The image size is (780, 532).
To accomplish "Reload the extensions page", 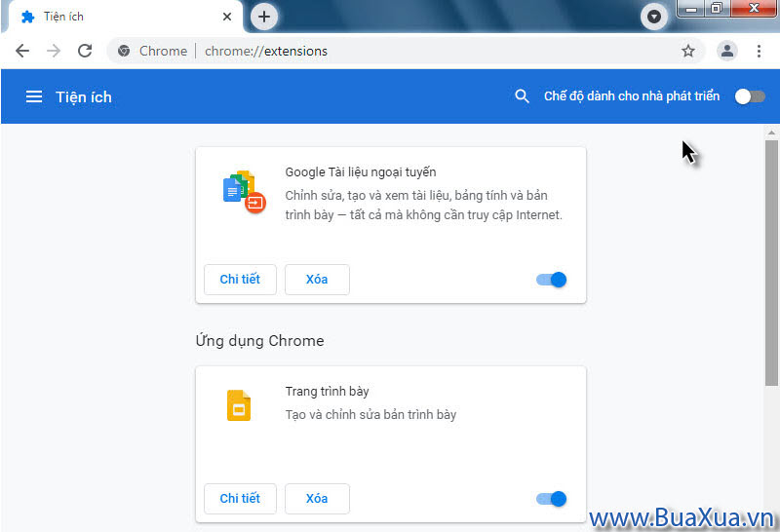I will (x=85, y=51).
